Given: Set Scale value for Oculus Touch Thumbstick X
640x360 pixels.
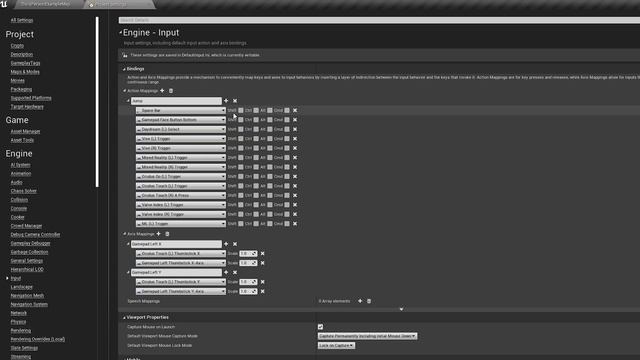Looking at the screenshot, I should pyautogui.click(x=248, y=253).
